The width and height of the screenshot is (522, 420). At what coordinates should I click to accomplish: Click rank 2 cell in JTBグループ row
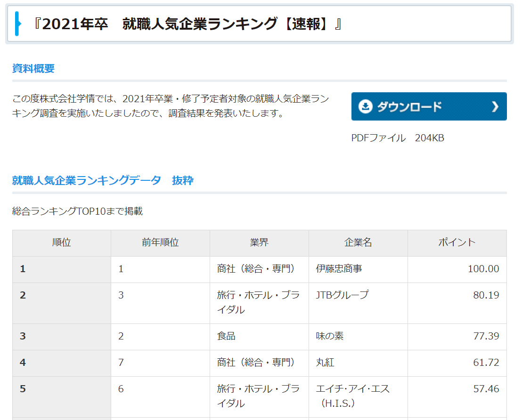[62, 303]
